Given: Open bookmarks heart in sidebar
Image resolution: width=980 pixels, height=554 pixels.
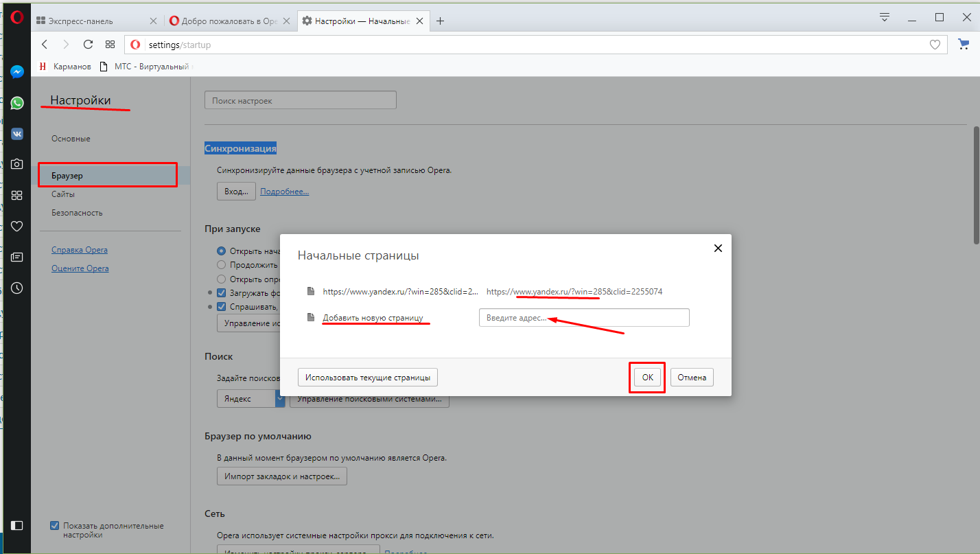Looking at the screenshot, I should [x=17, y=226].
